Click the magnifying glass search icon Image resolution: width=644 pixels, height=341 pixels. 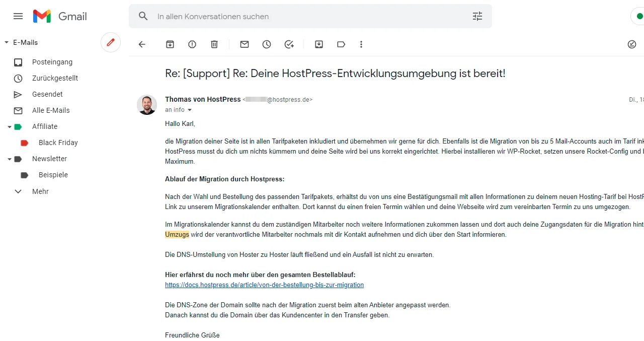point(143,16)
